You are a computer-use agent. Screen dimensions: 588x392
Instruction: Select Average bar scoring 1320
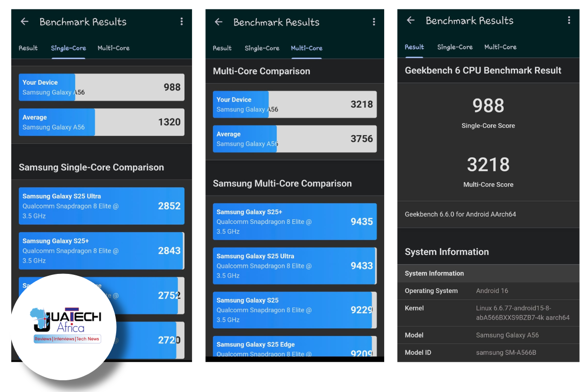101,122
